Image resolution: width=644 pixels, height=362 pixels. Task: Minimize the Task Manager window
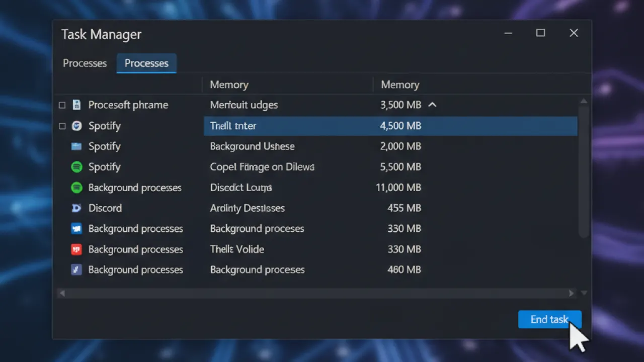pyautogui.click(x=508, y=33)
